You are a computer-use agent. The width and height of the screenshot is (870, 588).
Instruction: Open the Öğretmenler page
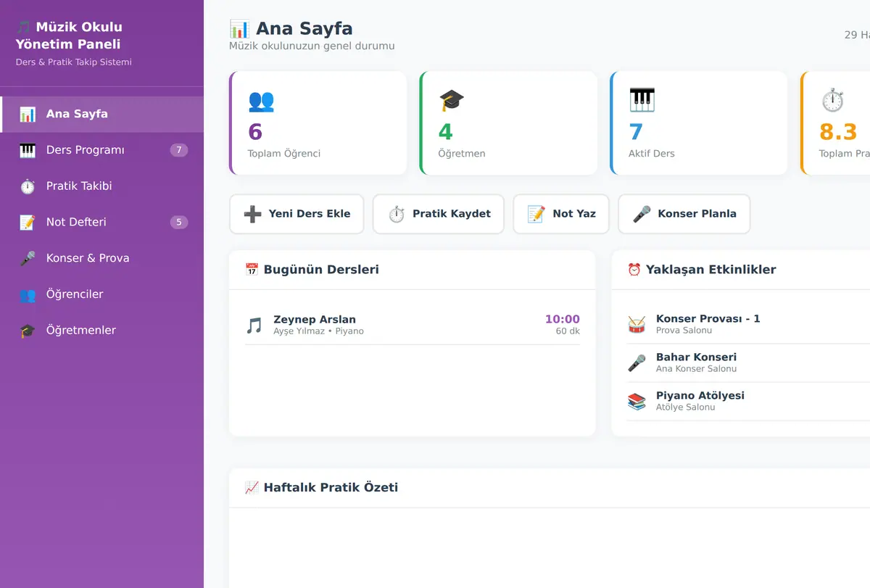click(x=102, y=331)
